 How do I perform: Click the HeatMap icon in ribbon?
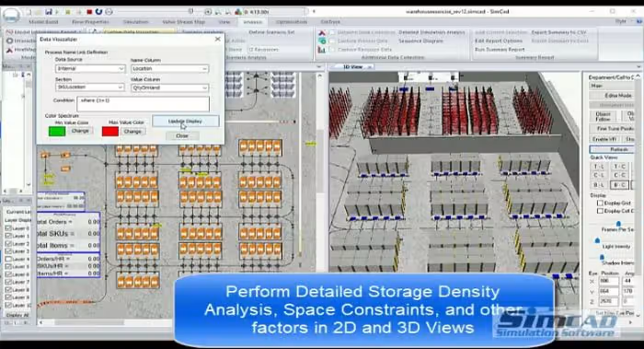[9, 50]
